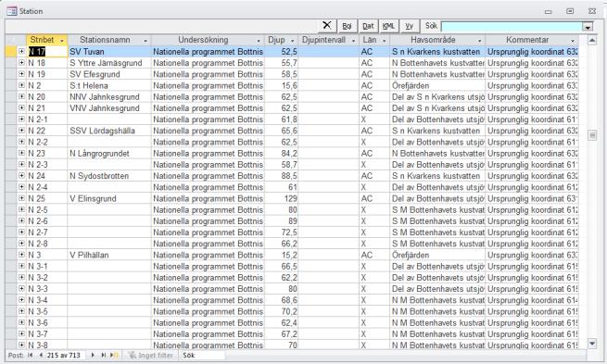Click the X delete button in toolbar
607x364 pixels.
click(327, 26)
